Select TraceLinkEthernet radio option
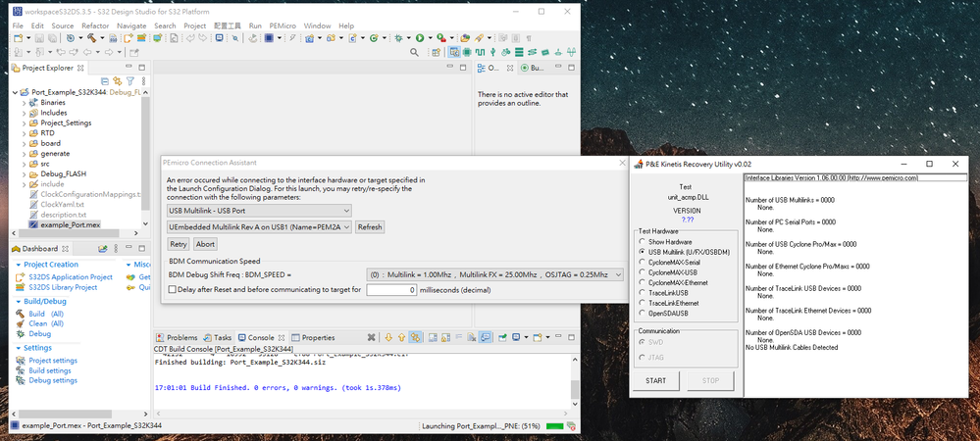This screenshot has width=980, height=441. (642, 303)
